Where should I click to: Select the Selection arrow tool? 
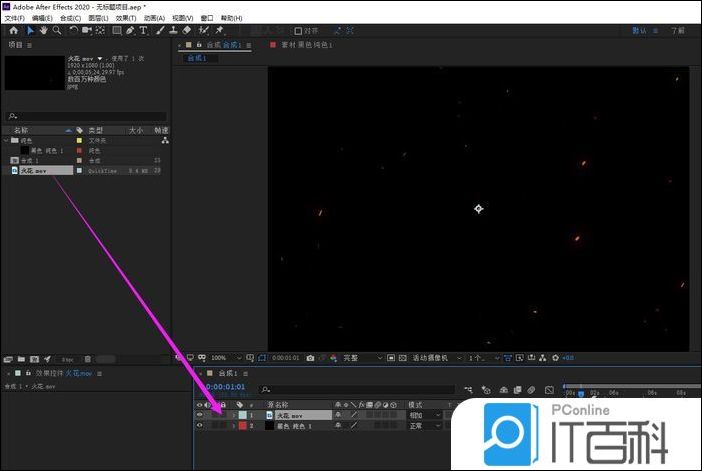(x=30, y=30)
